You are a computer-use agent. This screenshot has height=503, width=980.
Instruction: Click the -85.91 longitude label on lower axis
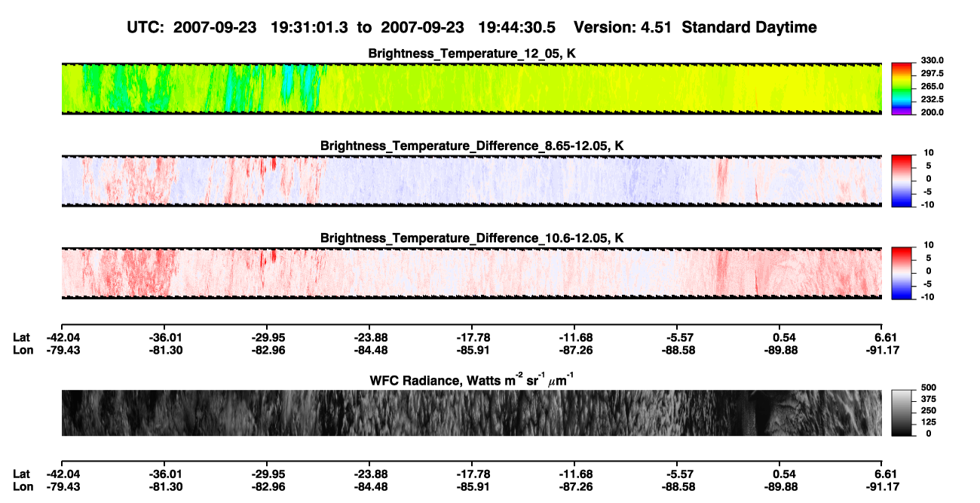(x=471, y=487)
